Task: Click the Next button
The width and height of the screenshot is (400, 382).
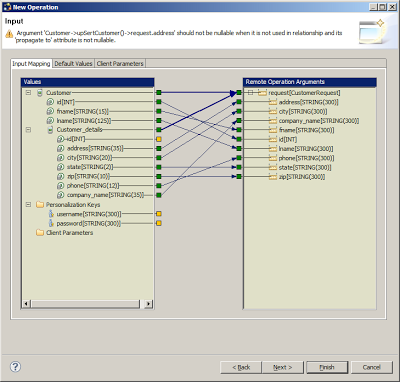Action: tap(283, 367)
